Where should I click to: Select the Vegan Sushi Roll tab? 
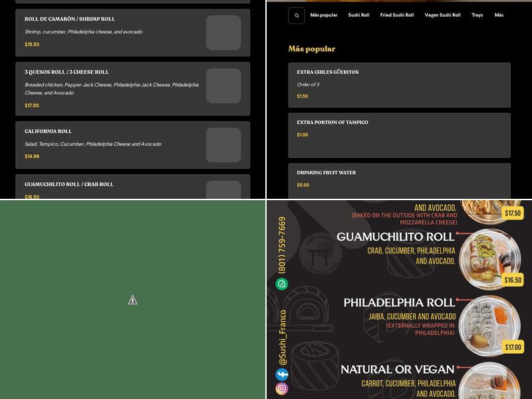pyautogui.click(x=442, y=15)
